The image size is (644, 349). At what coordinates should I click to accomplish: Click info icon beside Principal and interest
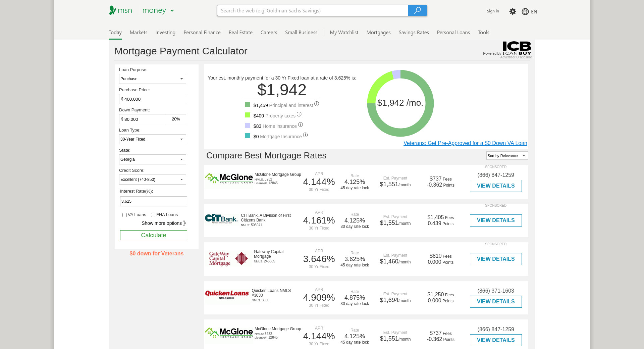[316, 104]
